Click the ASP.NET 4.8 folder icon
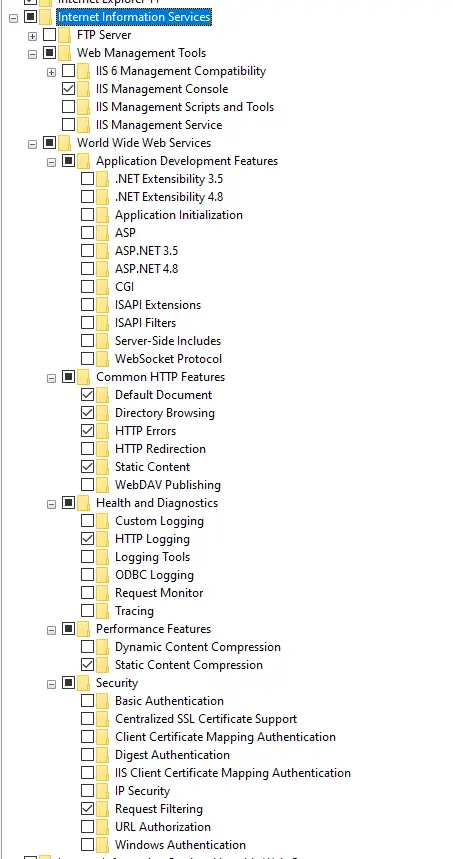This screenshot has width=453, height=859. [102, 269]
